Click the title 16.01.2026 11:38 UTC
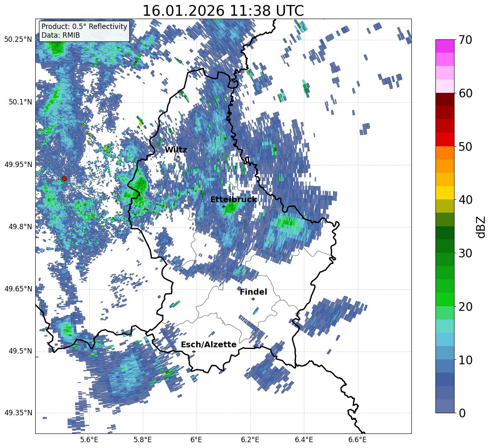The image size is (491, 448). (x=223, y=11)
